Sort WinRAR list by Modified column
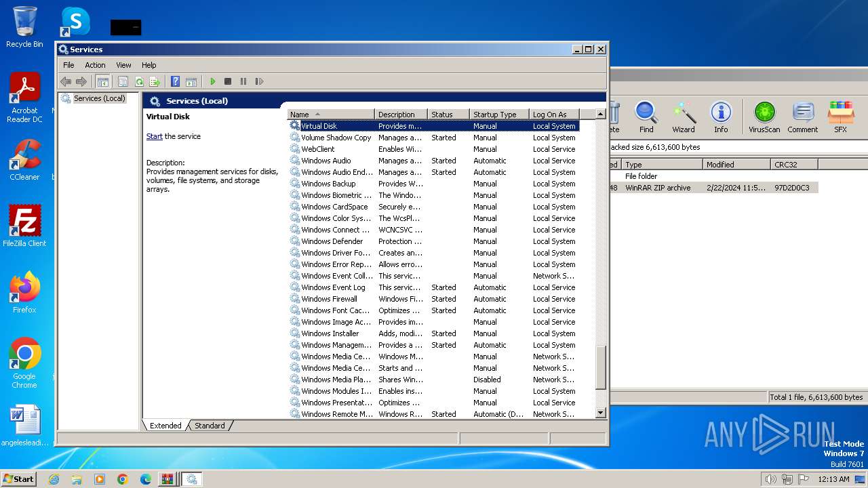 (x=736, y=165)
